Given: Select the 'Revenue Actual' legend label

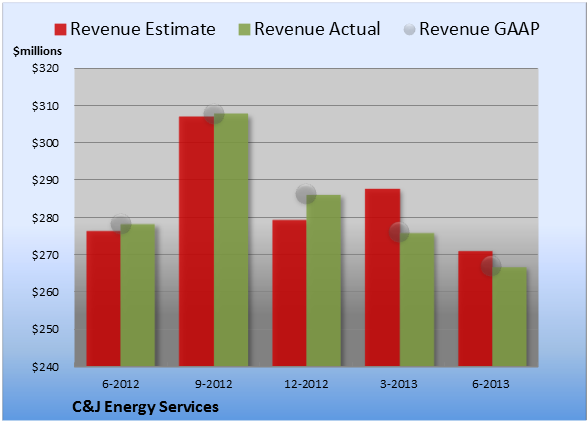Looking at the screenshot, I should coord(317,29).
